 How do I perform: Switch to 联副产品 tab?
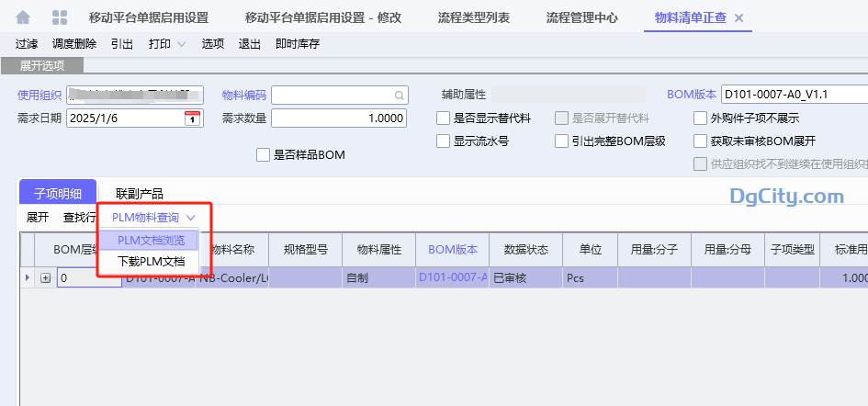tap(140, 194)
